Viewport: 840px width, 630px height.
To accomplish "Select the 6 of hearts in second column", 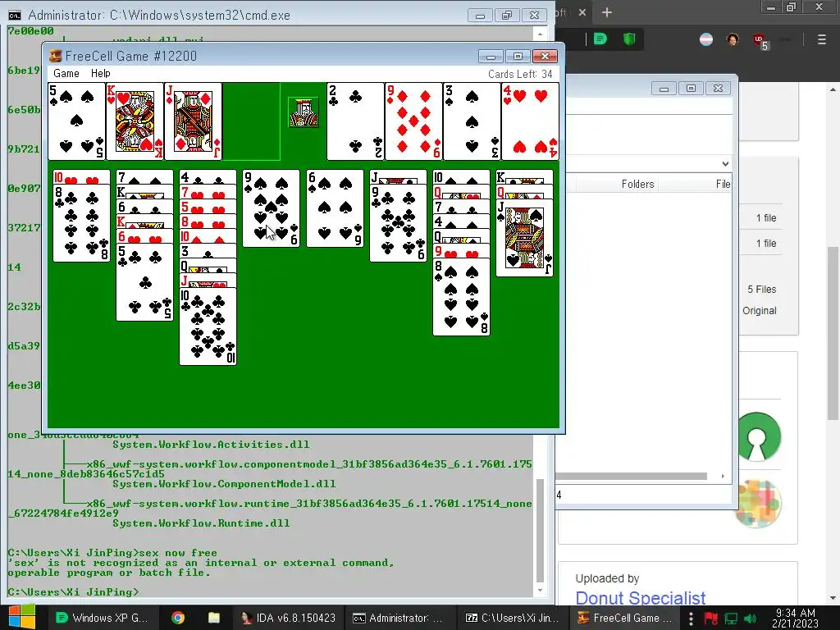I will pyautogui.click(x=144, y=236).
